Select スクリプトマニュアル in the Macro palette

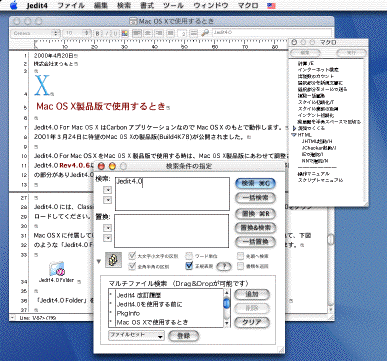tap(320, 180)
